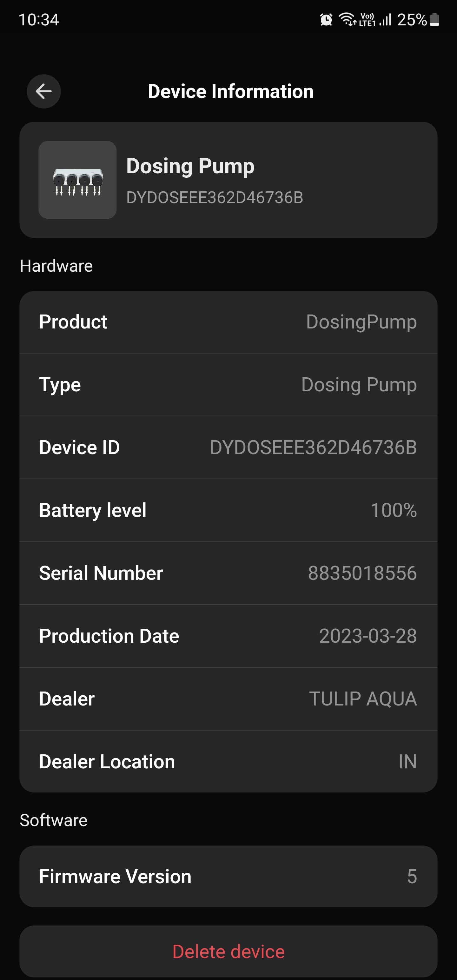Tap the clock showing 10:34

coord(39,20)
